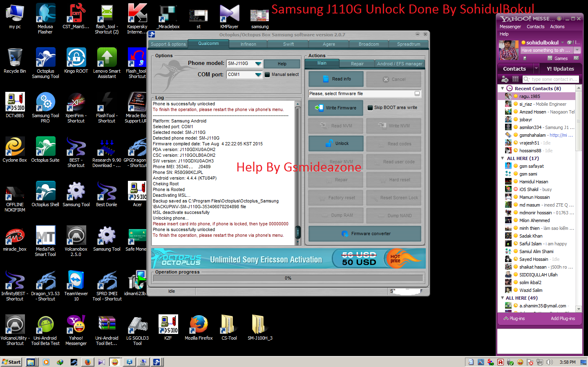Open Yahoo status message dropdown
The image size is (588, 367).
(577, 50)
